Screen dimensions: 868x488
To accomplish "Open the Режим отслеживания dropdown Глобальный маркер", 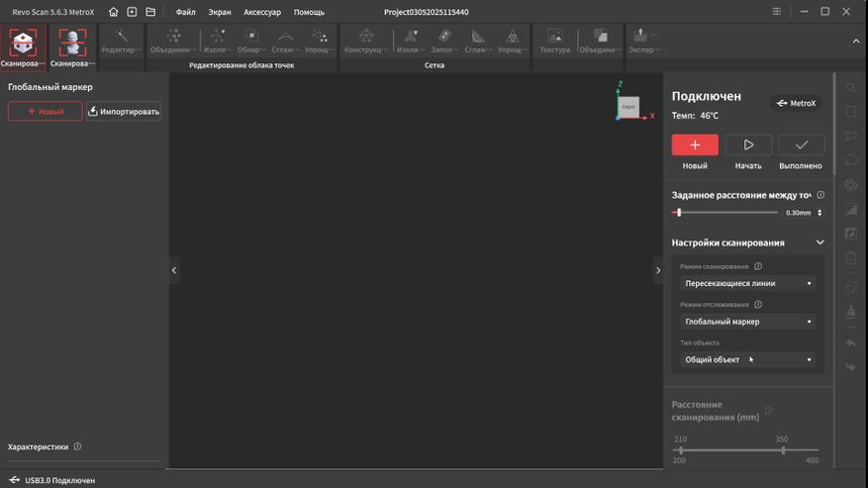I will 747,322.
